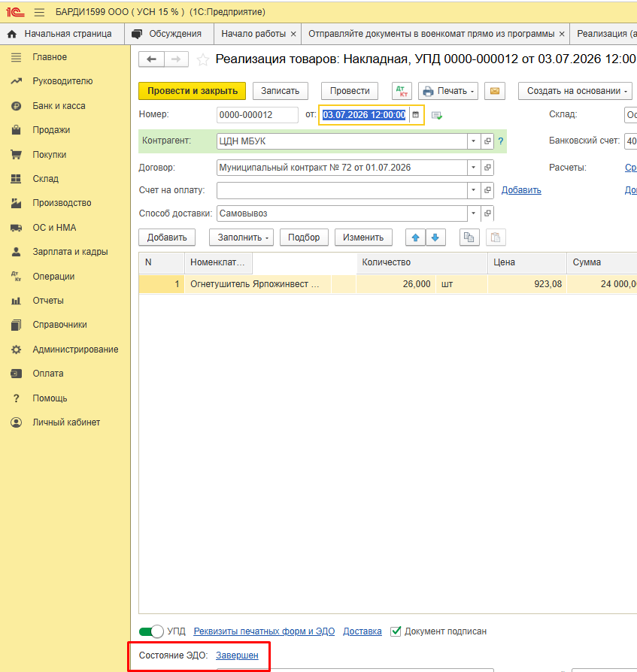Image resolution: width=637 pixels, height=672 pixels.
Task: Move table row down with blue arrow
Action: coord(435,238)
